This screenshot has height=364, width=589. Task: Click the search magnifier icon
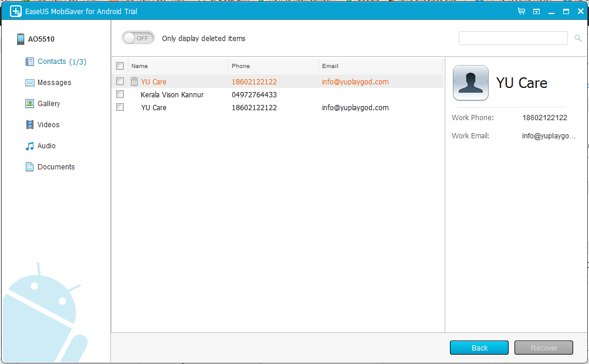click(578, 38)
